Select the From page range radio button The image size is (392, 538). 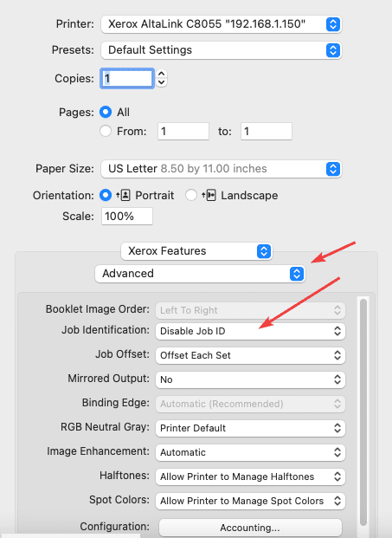(x=106, y=131)
